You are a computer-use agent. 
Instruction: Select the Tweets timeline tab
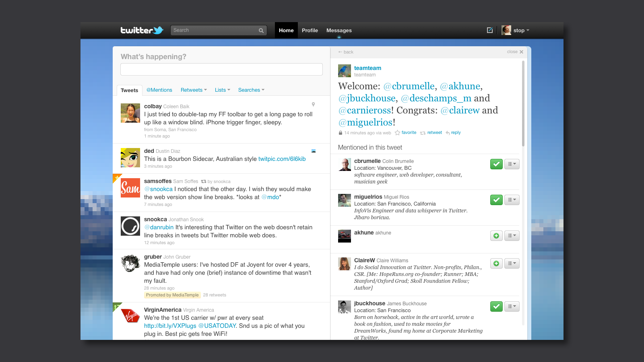coord(130,90)
